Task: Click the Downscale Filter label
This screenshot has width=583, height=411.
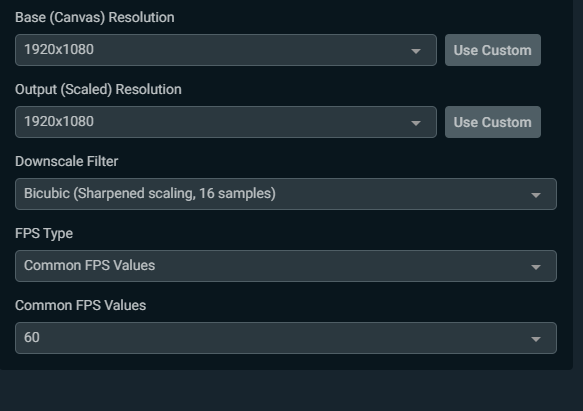Action: point(67,161)
